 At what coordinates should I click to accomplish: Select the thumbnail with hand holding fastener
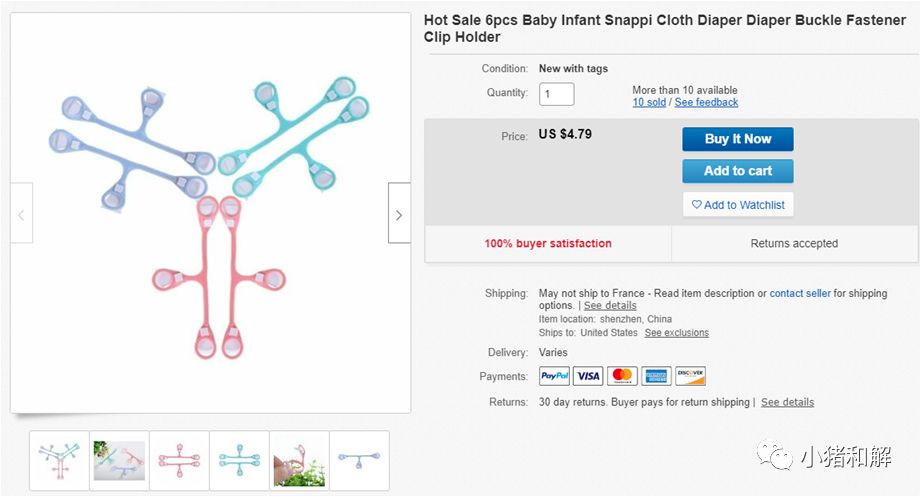(299, 460)
